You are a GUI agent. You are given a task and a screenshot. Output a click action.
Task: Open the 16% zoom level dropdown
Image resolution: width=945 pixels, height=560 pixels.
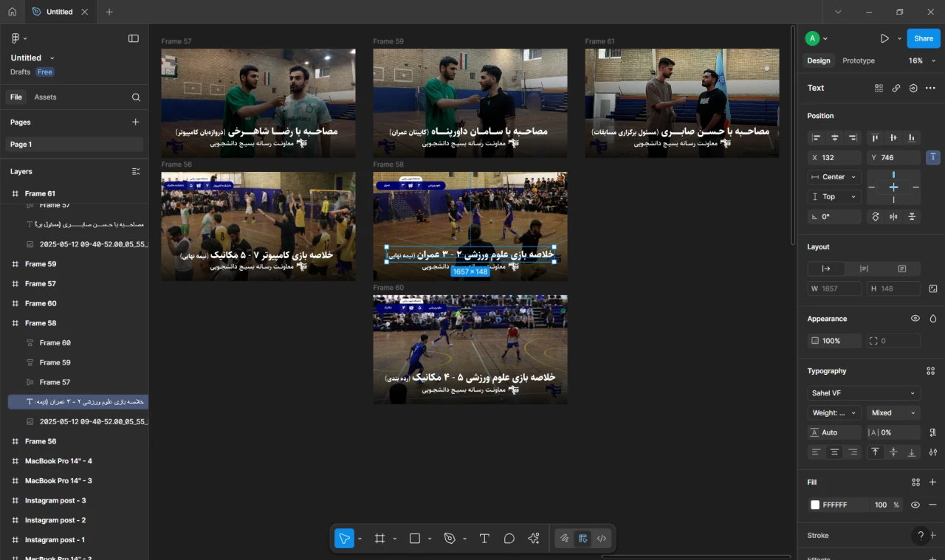point(922,61)
